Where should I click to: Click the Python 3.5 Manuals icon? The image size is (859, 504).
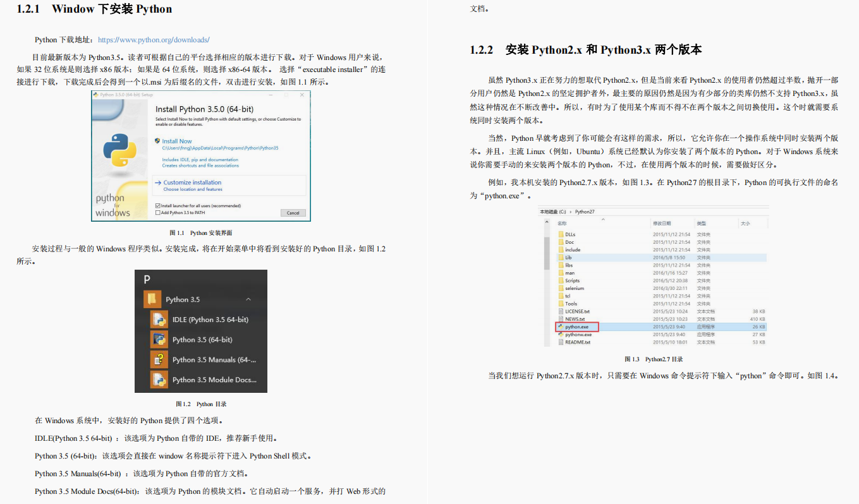pyautogui.click(x=159, y=359)
